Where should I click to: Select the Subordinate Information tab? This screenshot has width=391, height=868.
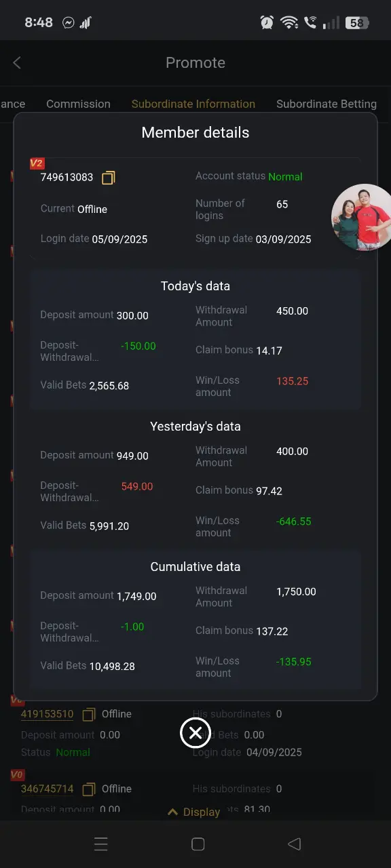(193, 104)
